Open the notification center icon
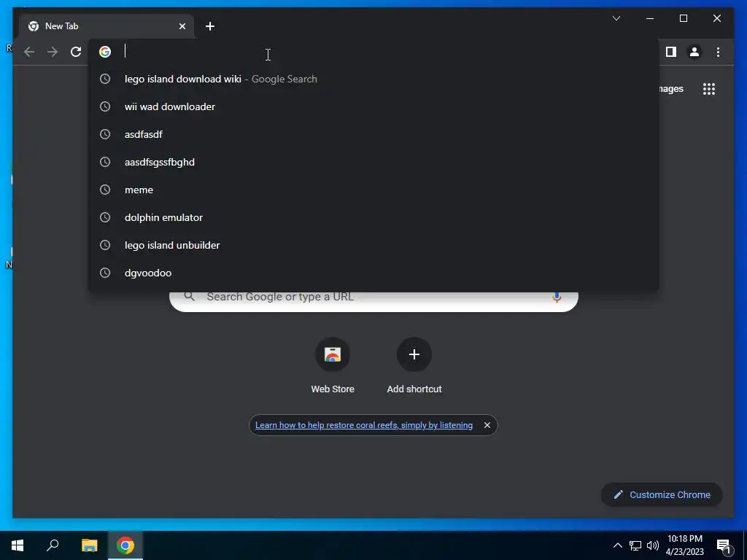This screenshot has width=747, height=560. (724, 546)
